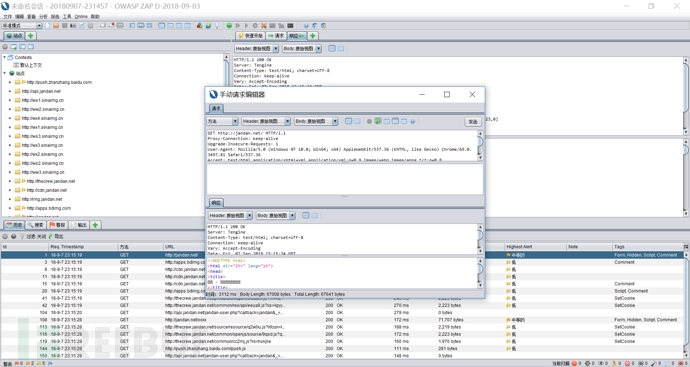The height and width of the screenshot is (367, 690).
Task: Toggle the grey circle in manual request editor toolbar
Action: click(369, 121)
